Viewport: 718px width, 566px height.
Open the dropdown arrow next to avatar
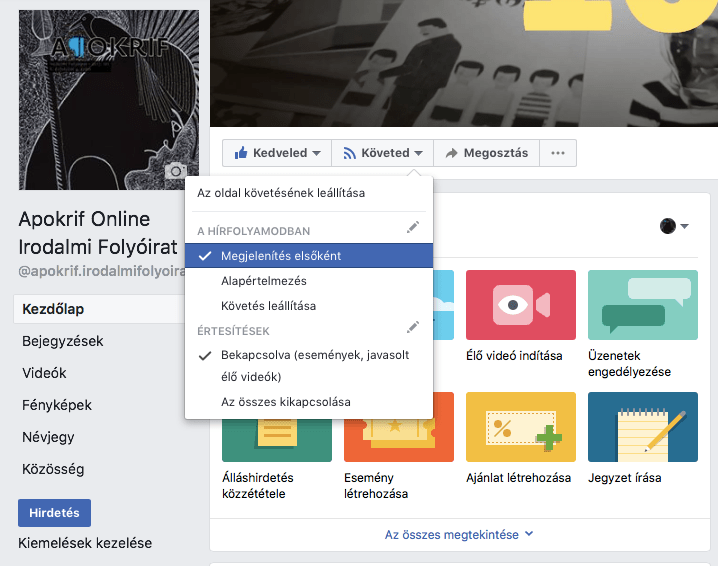pos(685,226)
